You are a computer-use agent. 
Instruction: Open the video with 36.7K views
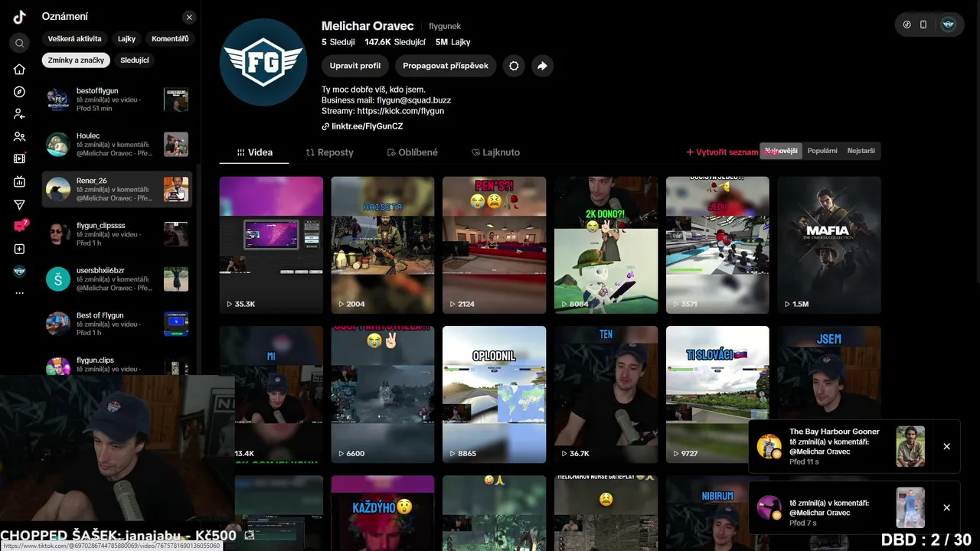click(x=606, y=394)
